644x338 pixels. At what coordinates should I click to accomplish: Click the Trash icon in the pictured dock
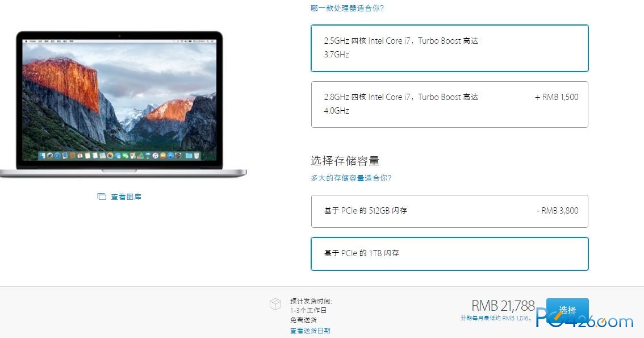tap(196, 156)
